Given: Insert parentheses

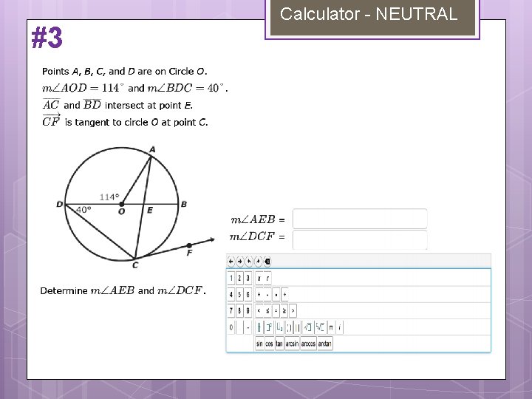Looking at the screenshot, I should [289, 327].
